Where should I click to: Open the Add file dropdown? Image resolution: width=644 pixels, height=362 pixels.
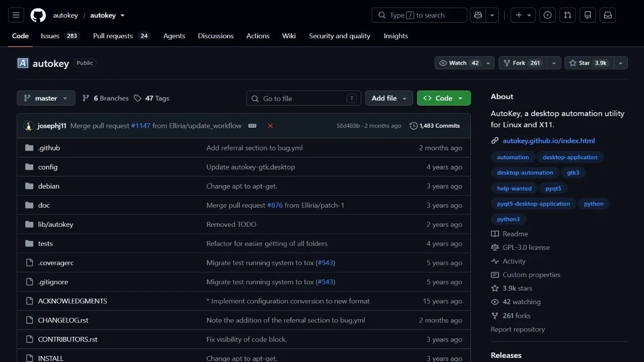pyautogui.click(x=389, y=98)
